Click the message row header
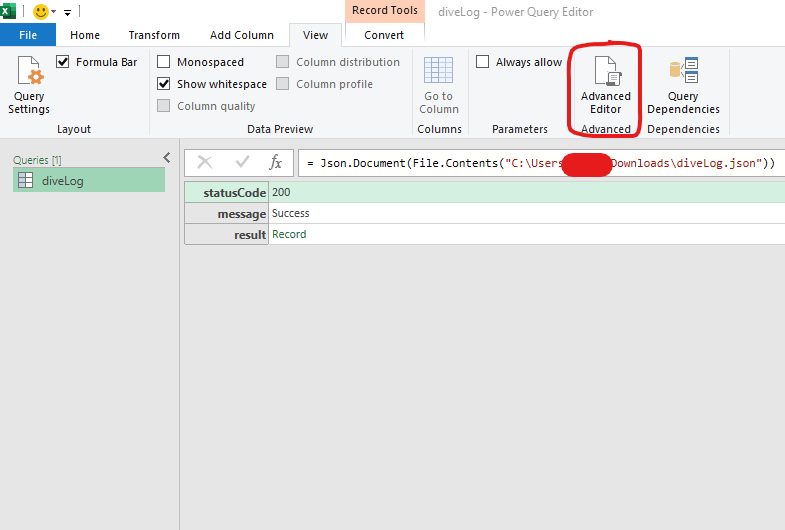 227,214
